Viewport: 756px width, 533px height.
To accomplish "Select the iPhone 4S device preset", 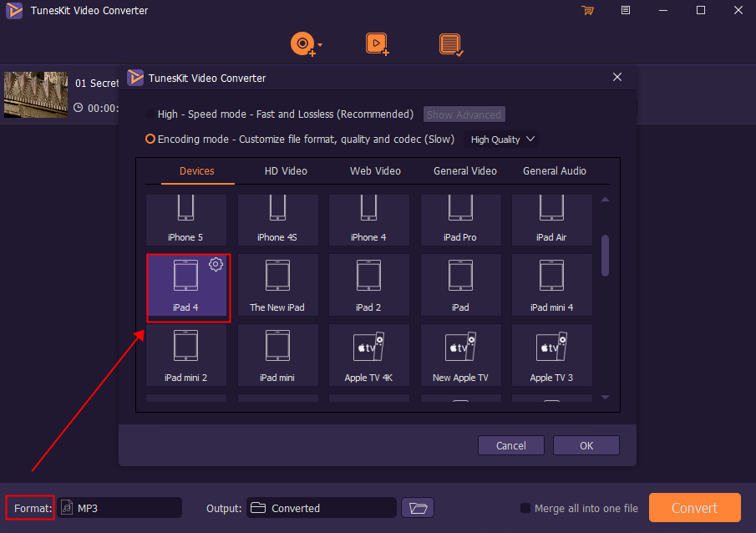I will (x=277, y=220).
